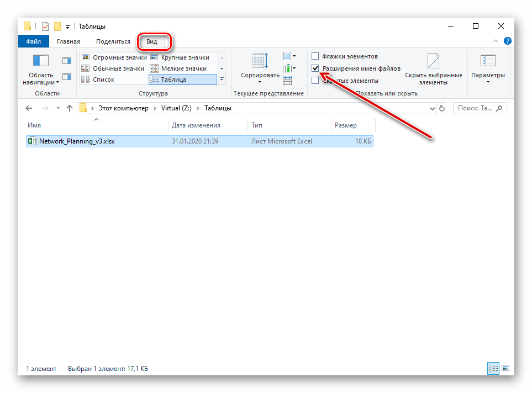Move the layout gallery down one row
The image size is (532, 393).
tap(222, 68)
